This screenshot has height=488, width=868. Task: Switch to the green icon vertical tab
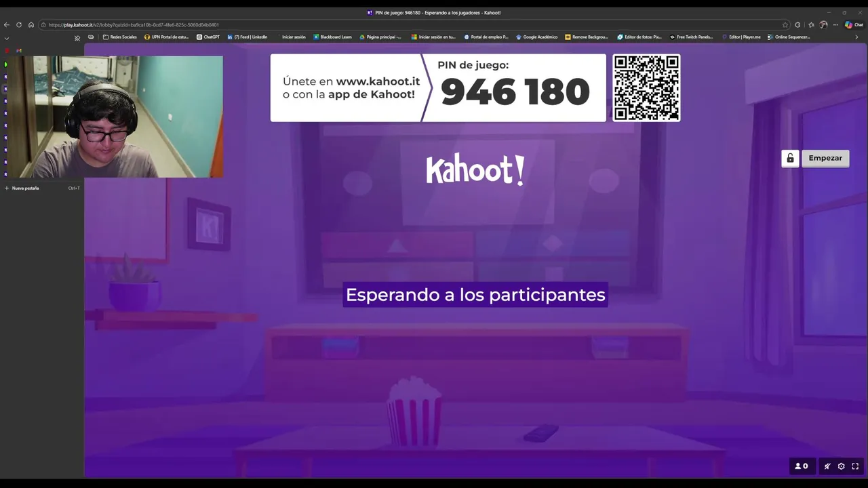(5, 64)
